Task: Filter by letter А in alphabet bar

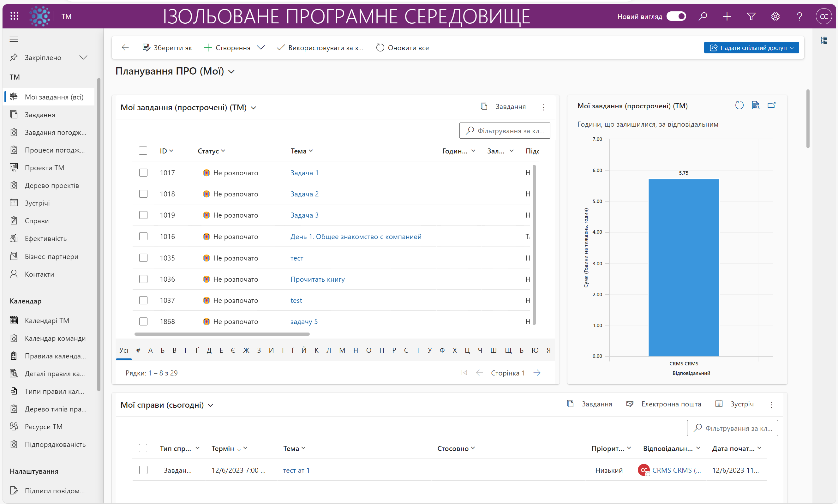Action: (150, 350)
